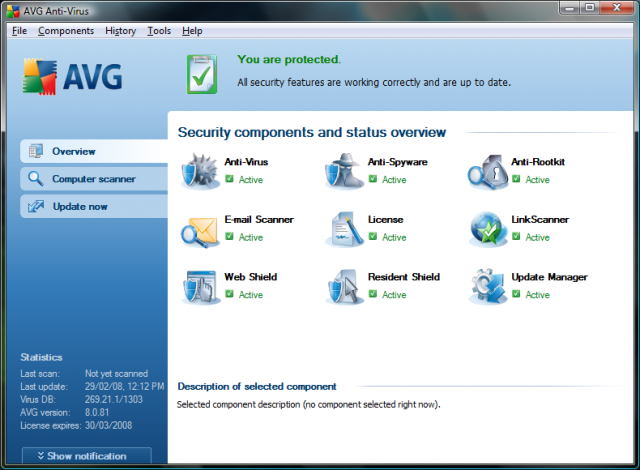The image size is (640, 470).
Task: Click 'Statistics' heading in sidebar
Action: [41, 357]
